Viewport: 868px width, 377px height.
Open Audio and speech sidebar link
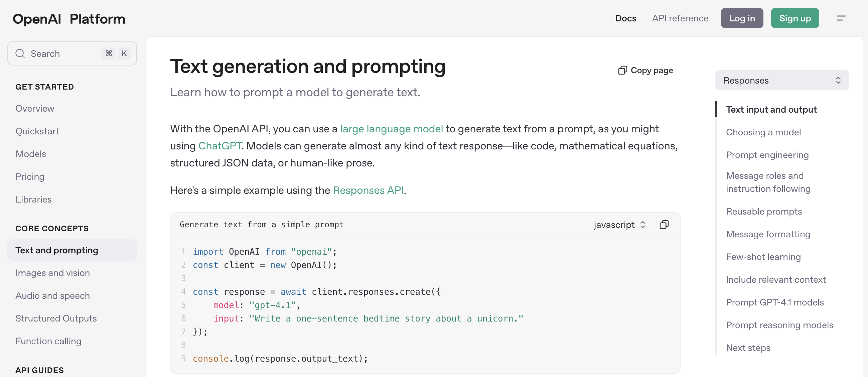[x=52, y=296]
